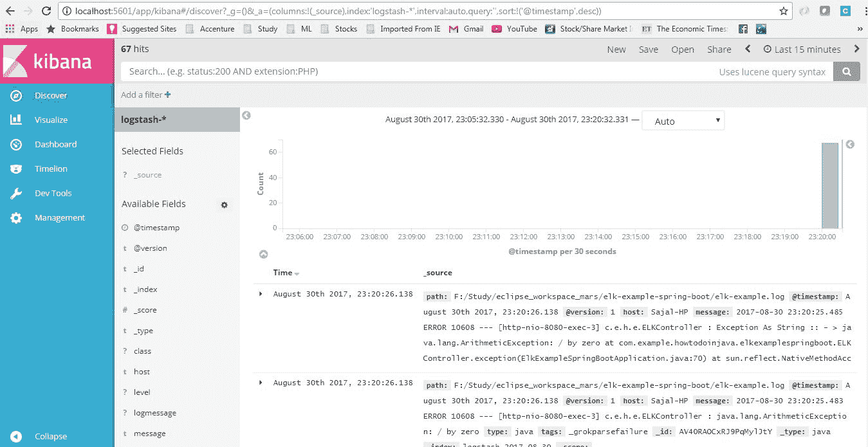Open the Apps bookmarks shortcut

[22, 29]
